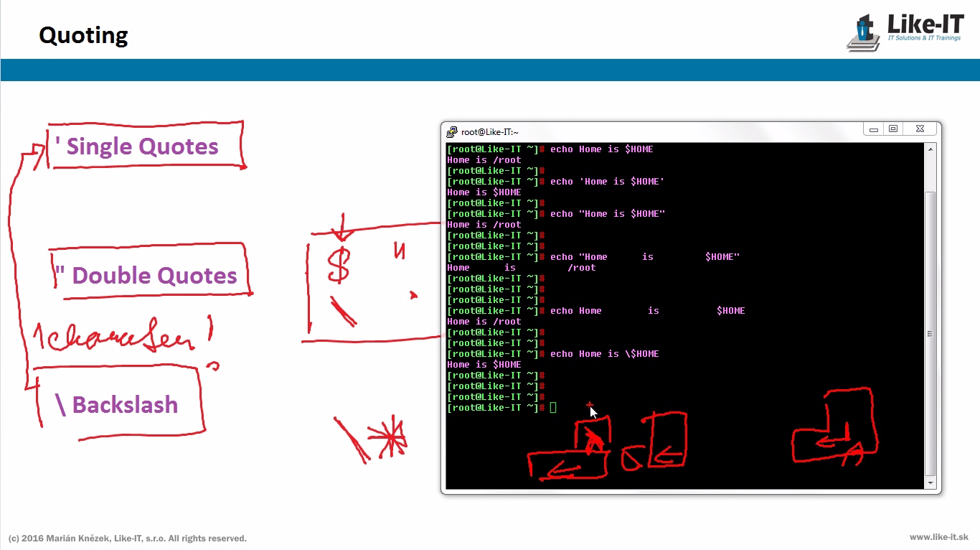The width and height of the screenshot is (980, 550).
Task: Click the blue banner bar under the title
Action: coord(490,70)
